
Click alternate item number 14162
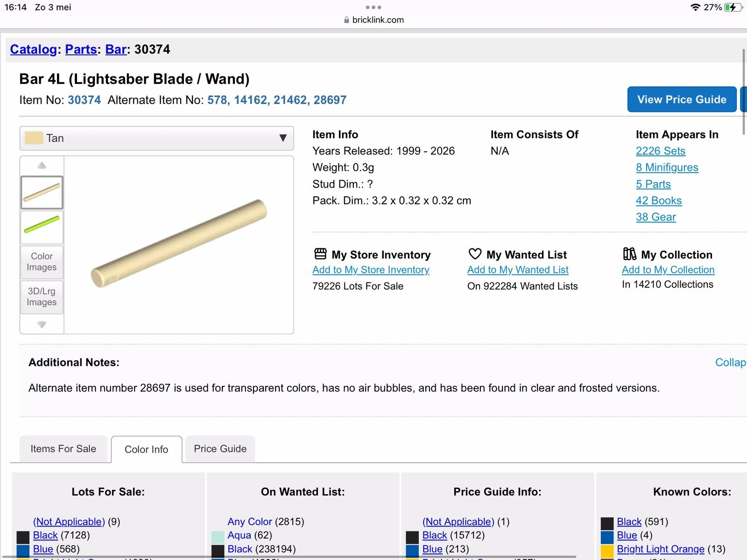252,100
